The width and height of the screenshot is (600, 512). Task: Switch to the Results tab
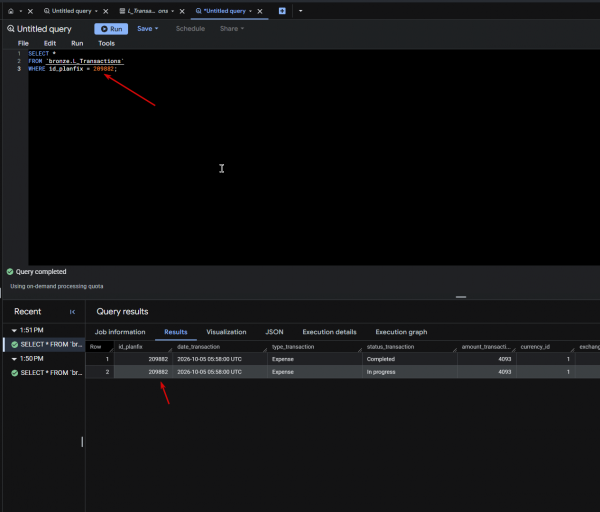click(x=176, y=332)
